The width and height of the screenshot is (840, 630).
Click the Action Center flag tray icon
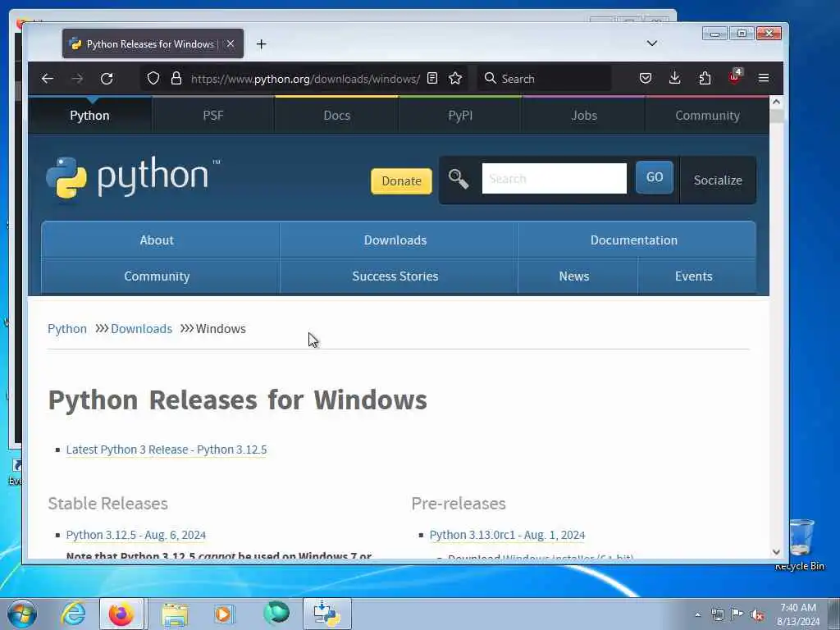737,614
